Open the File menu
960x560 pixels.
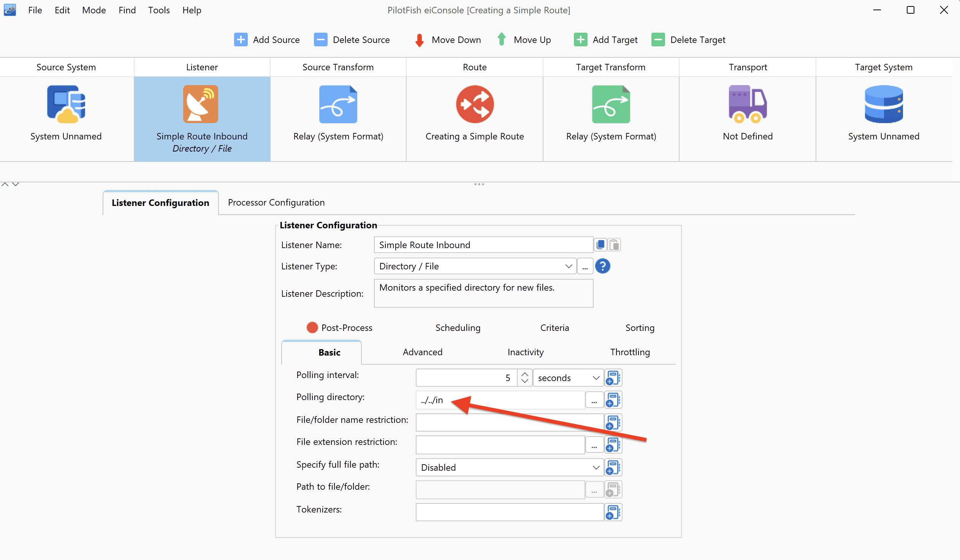tap(35, 10)
